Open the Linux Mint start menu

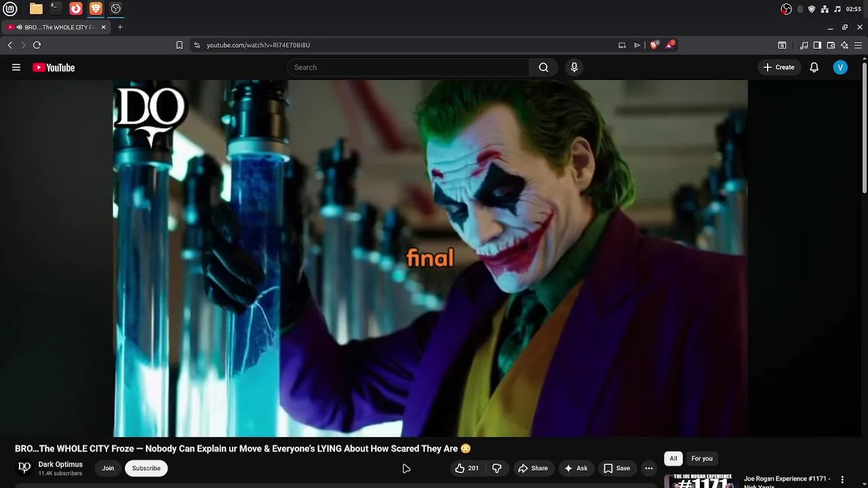click(10, 9)
